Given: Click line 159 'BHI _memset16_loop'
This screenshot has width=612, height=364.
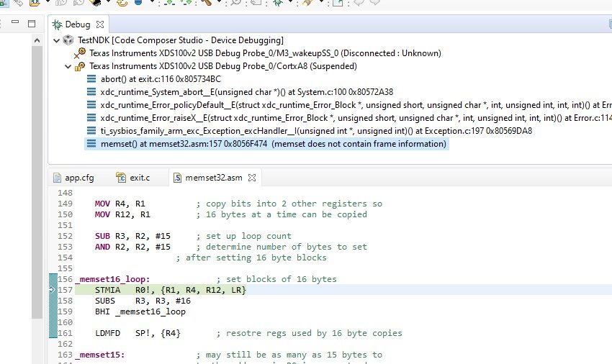Looking at the screenshot, I should click(x=140, y=311).
